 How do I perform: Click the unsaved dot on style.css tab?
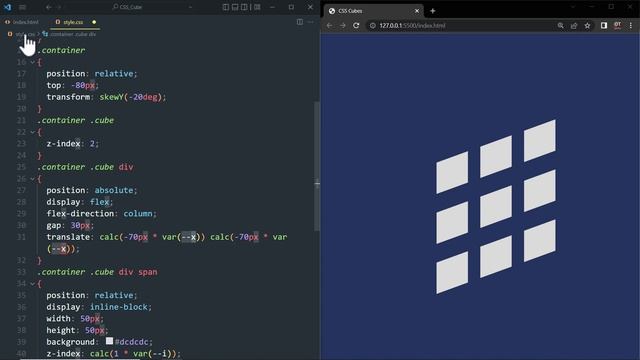click(94, 22)
